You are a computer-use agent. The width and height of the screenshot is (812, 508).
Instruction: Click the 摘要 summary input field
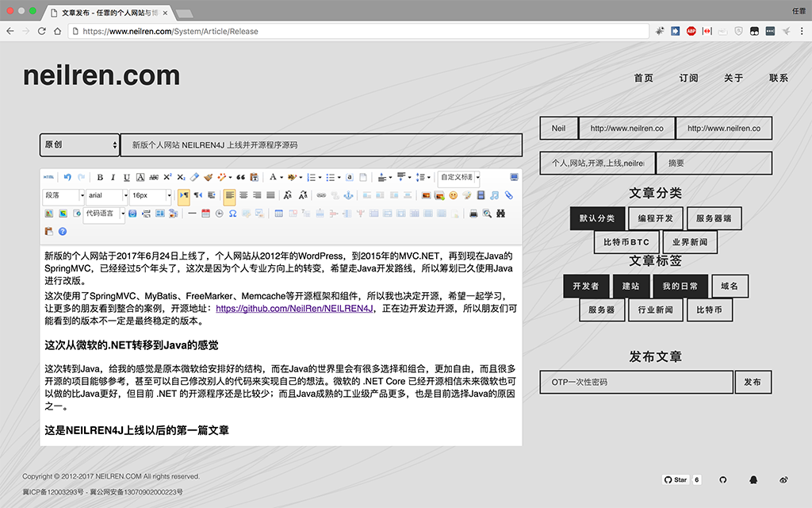point(714,163)
